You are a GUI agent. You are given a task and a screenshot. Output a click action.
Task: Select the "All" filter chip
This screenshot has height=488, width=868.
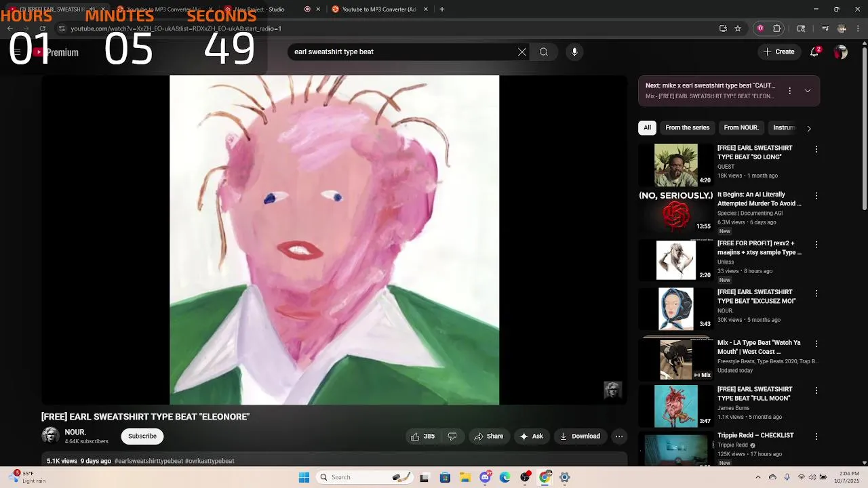(648, 127)
